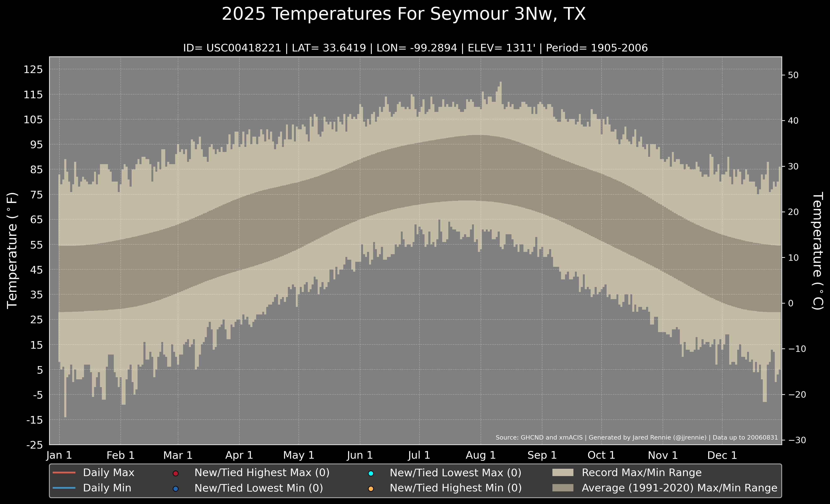This screenshot has width=830, height=504.
Task: Click 'Average (1991-2020) Max/Min Range' legend text
Action: [679, 488]
